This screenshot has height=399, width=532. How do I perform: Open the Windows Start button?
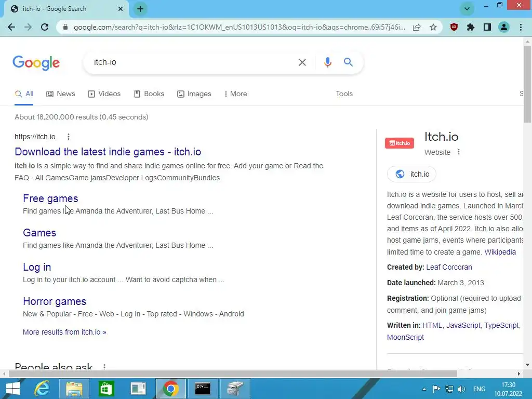pos(12,389)
